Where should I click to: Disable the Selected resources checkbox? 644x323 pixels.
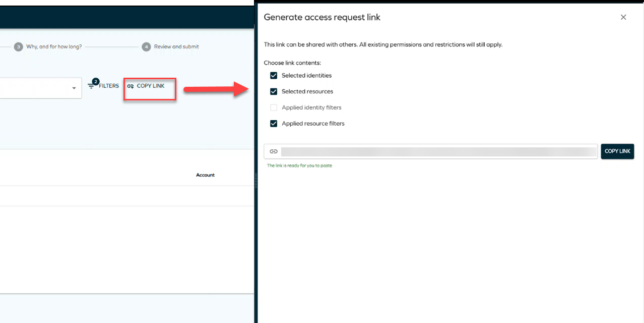[273, 91]
